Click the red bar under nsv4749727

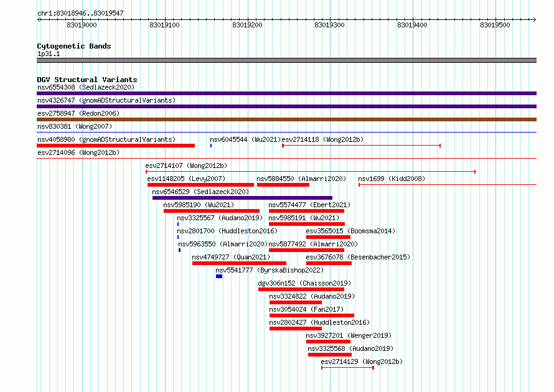tap(239, 263)
